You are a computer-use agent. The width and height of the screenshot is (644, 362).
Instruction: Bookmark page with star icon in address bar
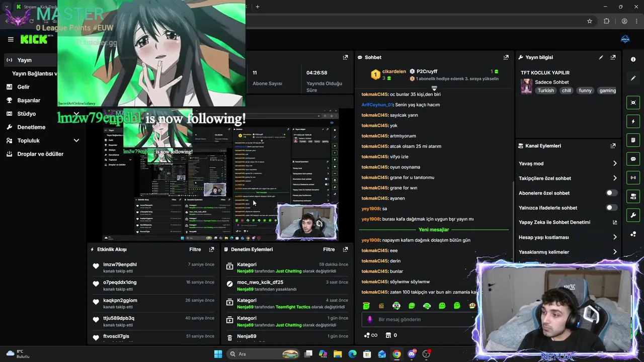click(590, 21)
